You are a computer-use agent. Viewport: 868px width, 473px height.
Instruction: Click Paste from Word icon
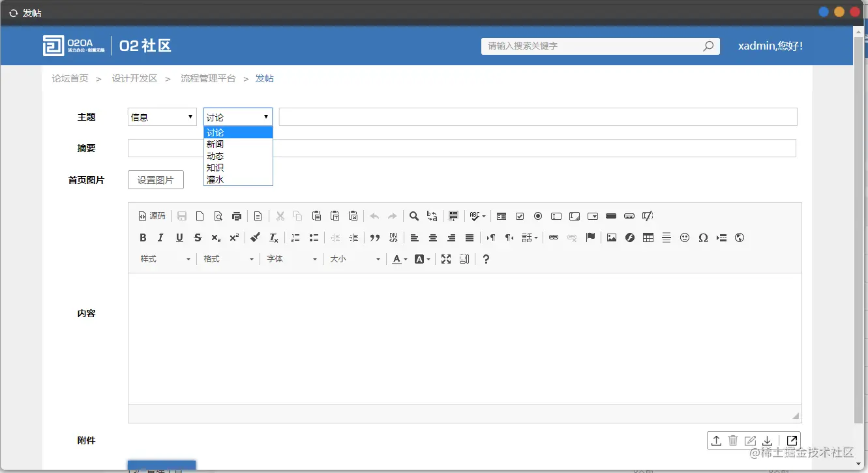click(x=353, y=216)
